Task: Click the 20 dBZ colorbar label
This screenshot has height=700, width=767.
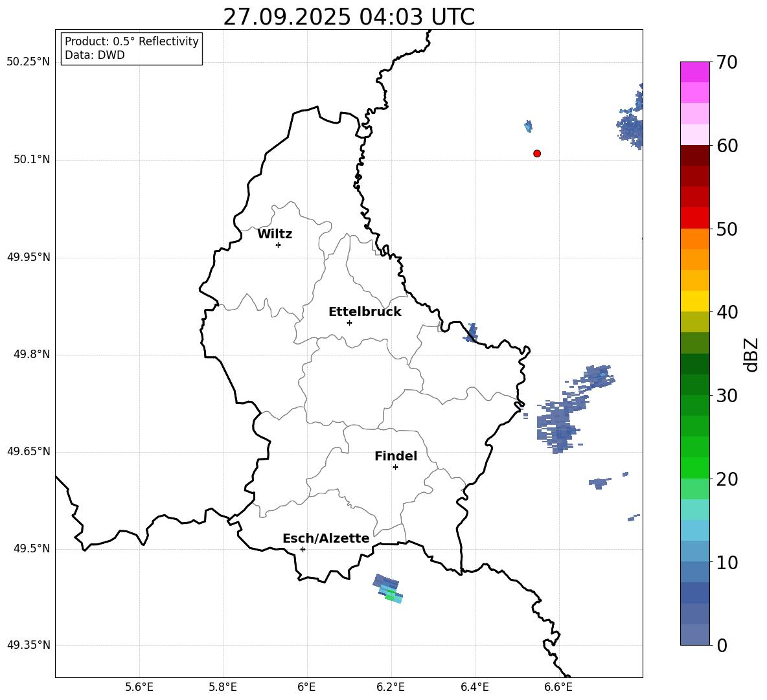Action: (727, 479)
